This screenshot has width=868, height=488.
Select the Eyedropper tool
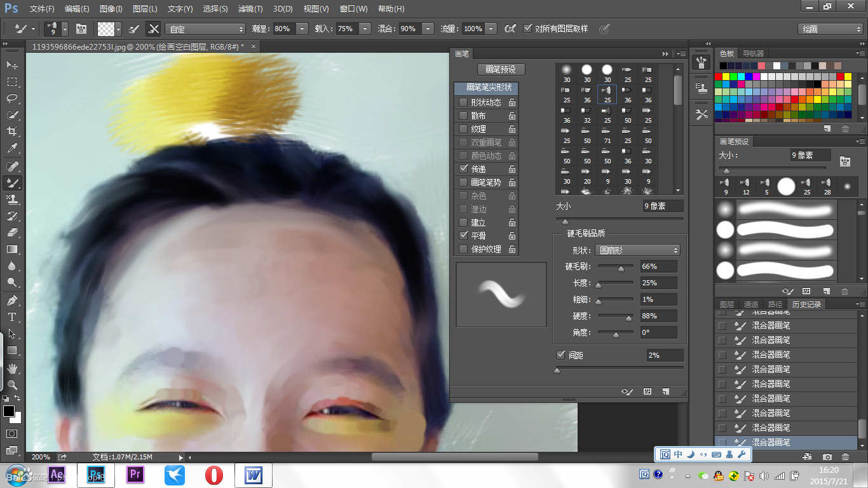pyautogui.click(x=12, y=149)
